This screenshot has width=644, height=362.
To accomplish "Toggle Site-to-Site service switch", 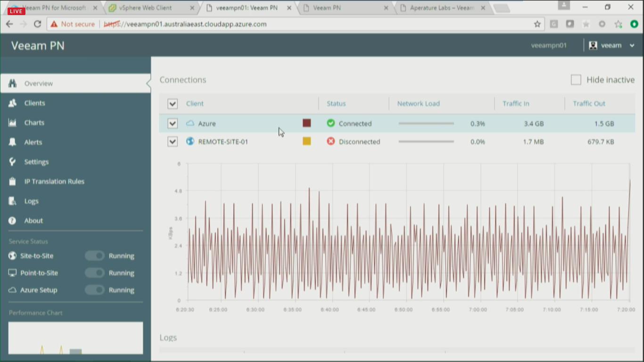I will coord(95,256).
